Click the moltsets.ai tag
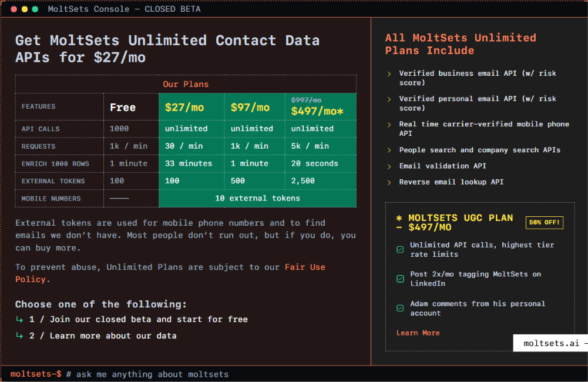Viewport: 588px width, 382px height. point(550,343)
